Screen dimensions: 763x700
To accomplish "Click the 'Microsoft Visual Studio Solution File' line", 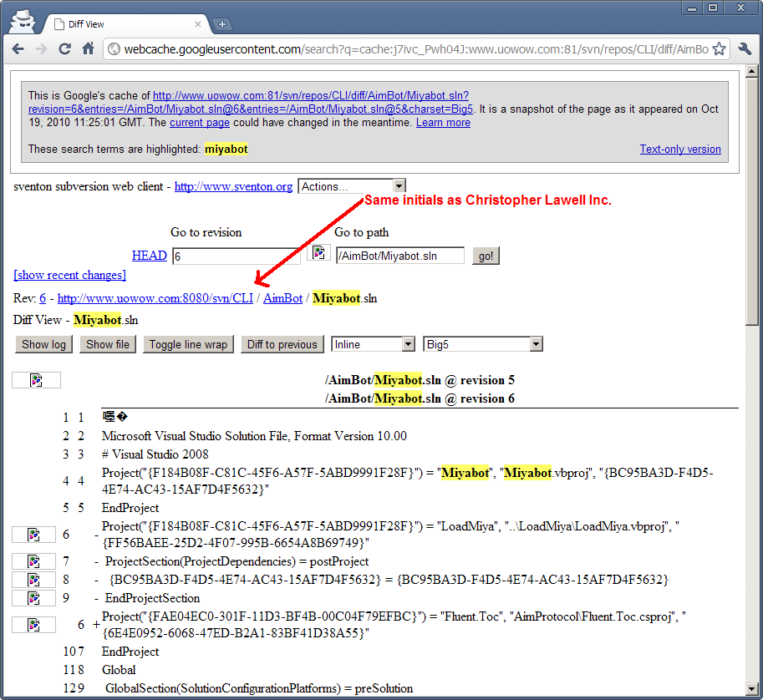I will click(x=255, y=436).
